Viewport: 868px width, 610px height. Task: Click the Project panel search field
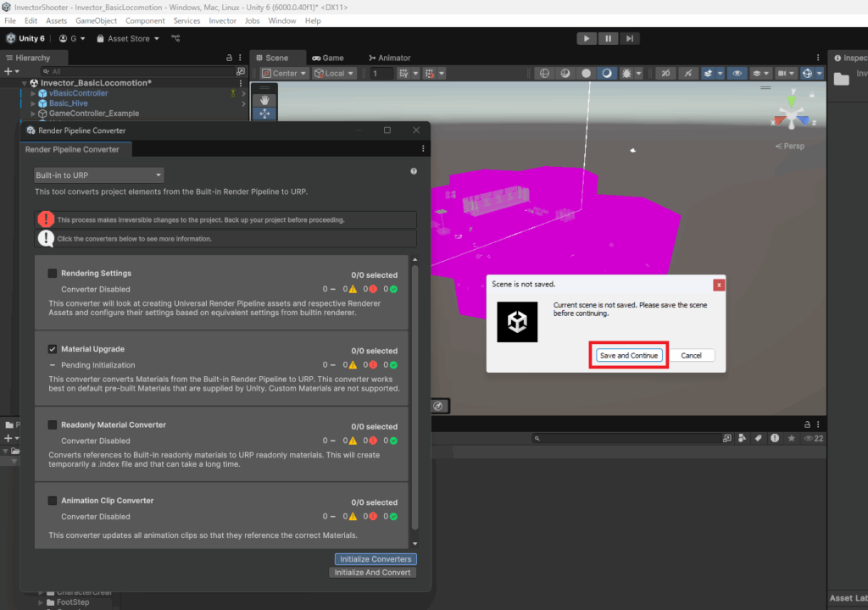(626, 438)
